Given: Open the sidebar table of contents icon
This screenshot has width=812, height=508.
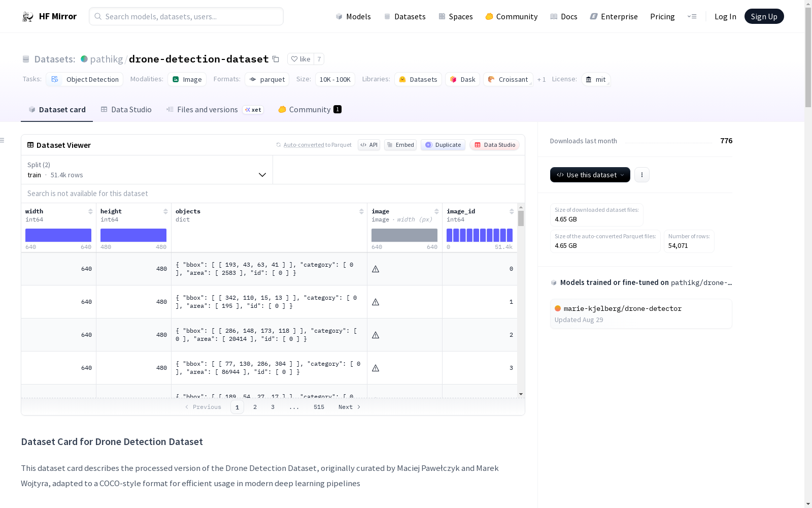Looking at the screenshot, I should coord(3,140).
